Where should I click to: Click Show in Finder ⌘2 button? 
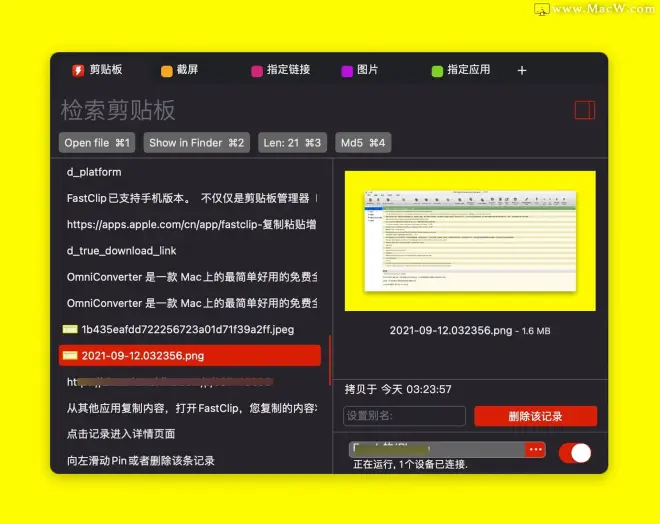(x=197, y=143)
